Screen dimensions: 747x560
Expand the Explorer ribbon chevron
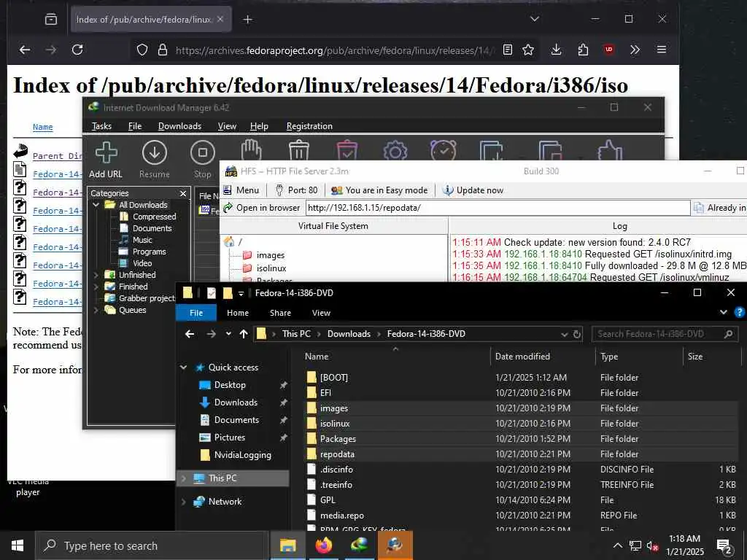tap(724, 312)
